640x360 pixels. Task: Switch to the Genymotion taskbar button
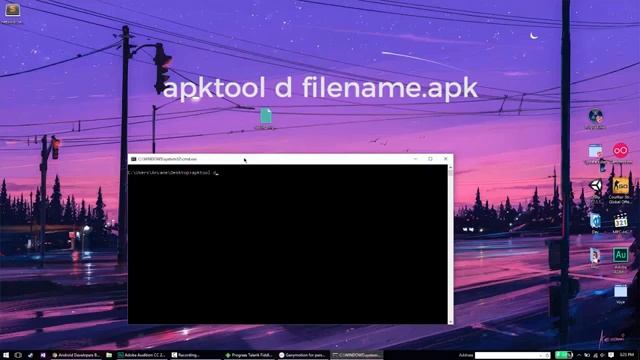pyautogui.click(x=303, y=355)
